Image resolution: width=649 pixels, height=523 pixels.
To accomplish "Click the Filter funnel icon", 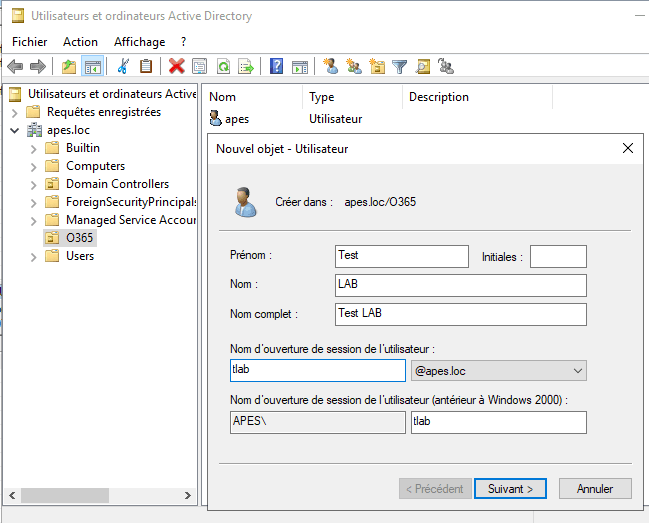I will [x=400, y=67].
